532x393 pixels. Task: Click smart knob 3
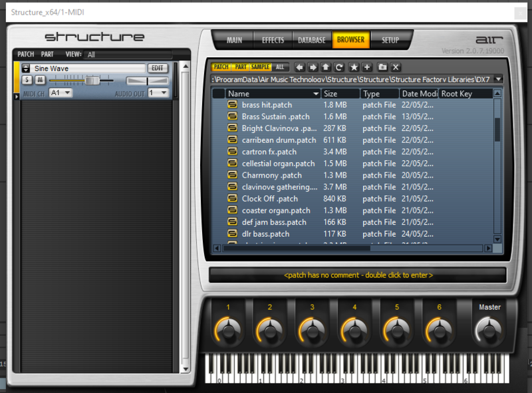coord(312,330)
